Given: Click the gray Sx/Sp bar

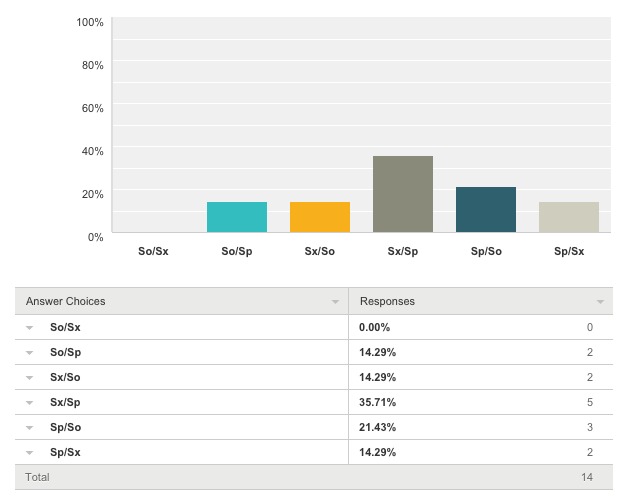Looking at the screenshot, I should 402,195.
